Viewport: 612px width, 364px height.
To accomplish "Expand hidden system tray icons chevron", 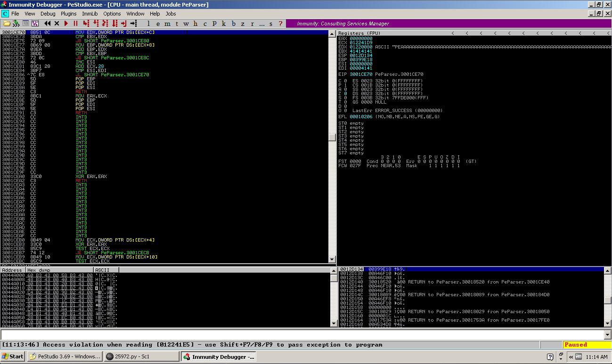I will pyautogui.click(x=571, y=357).
